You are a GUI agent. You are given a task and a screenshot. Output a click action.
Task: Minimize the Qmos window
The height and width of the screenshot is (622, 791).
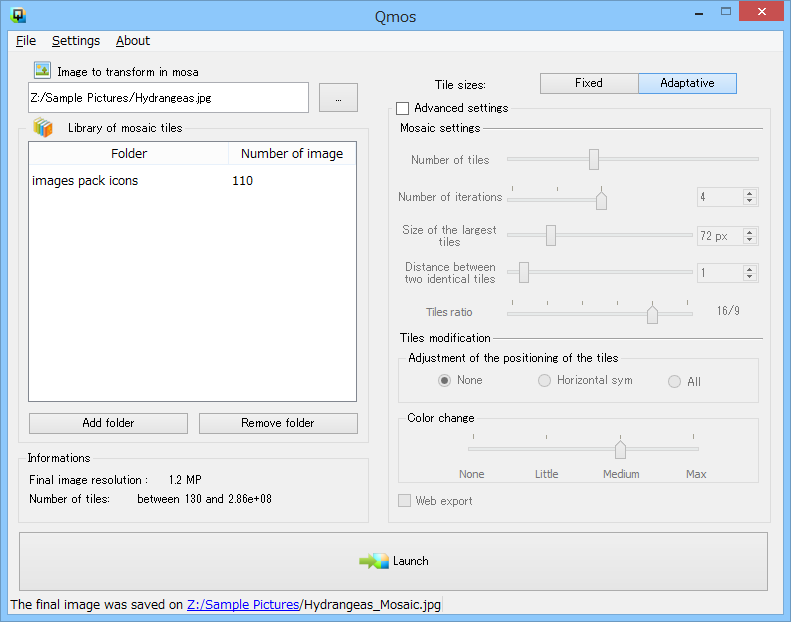pos(699,12)
